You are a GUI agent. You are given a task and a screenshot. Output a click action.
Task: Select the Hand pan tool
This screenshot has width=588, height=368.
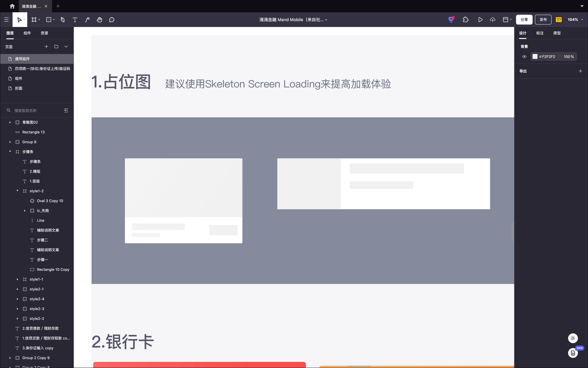point(99,20)
